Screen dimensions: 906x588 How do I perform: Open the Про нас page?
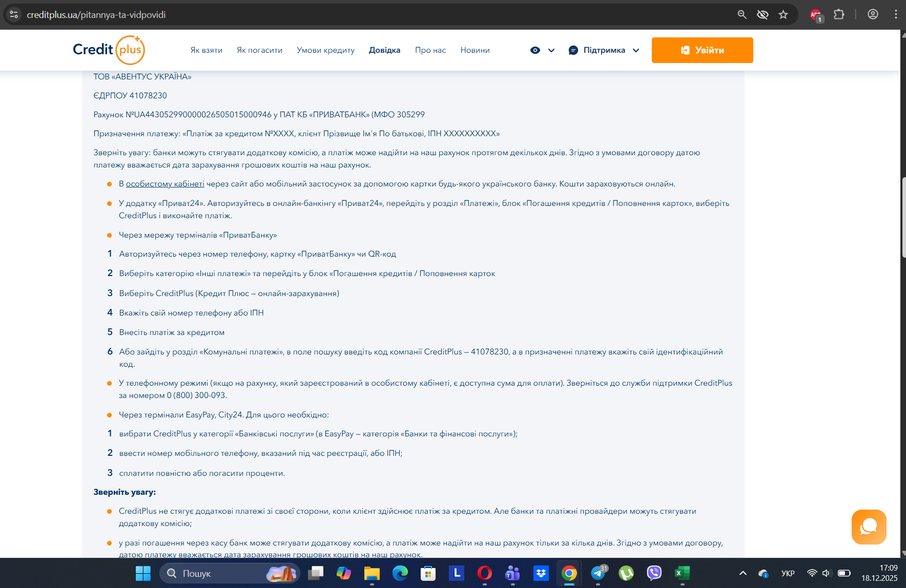[x=430, y=50]
